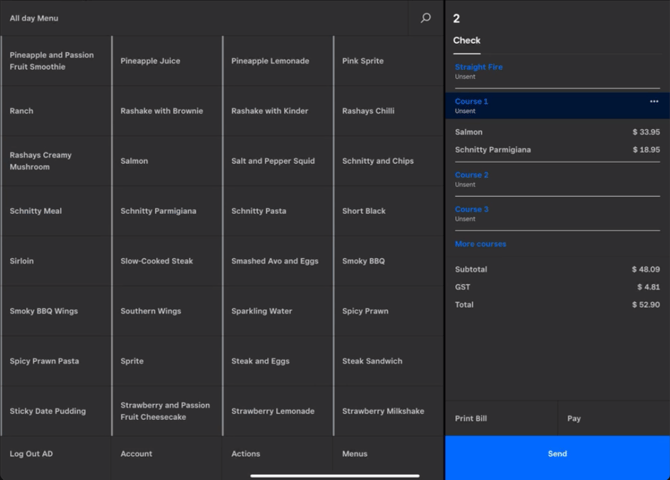This screenshot has width=670, height=480.
Task: Open Course 1 three-dot options menu
Action: click(654, 101)
